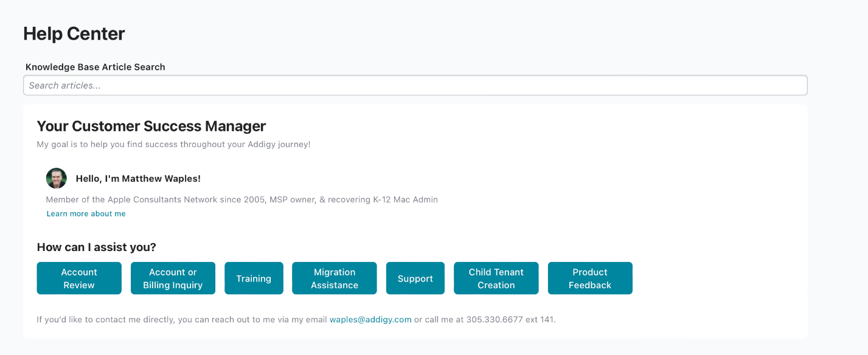The height and width of the screenshot is (355, 868).
Task: Click Matthew Waples' profile photo
Action: (57, 178)
